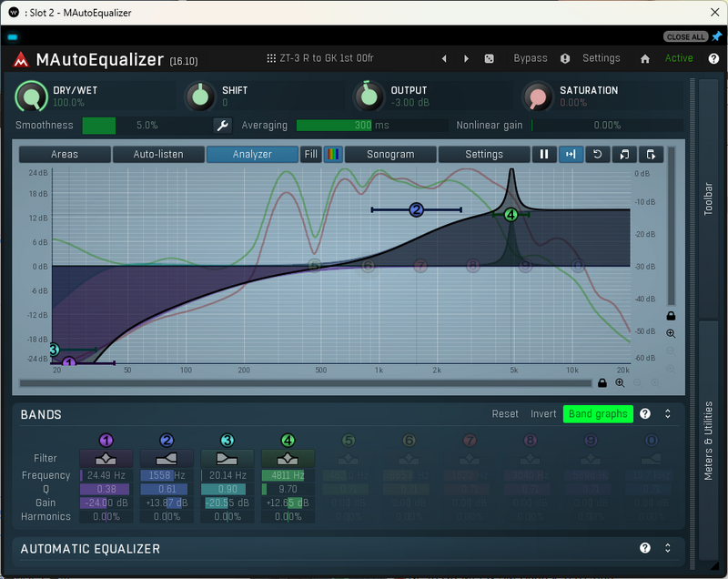Adjust the Smoothness slider

point(147,126)
